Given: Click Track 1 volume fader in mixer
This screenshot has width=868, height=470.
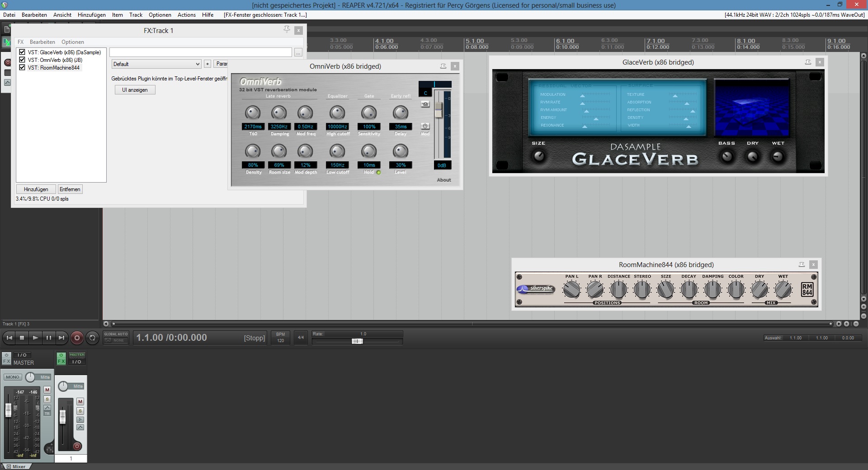Looking at the screenshot, I should pyautogui.click(x=63, y=417).
